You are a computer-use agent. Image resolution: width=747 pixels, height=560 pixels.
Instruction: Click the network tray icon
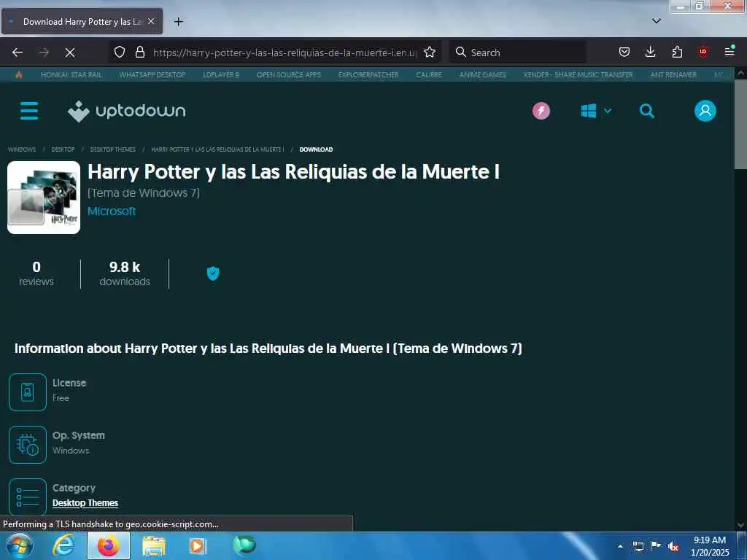tap(638, 546)
